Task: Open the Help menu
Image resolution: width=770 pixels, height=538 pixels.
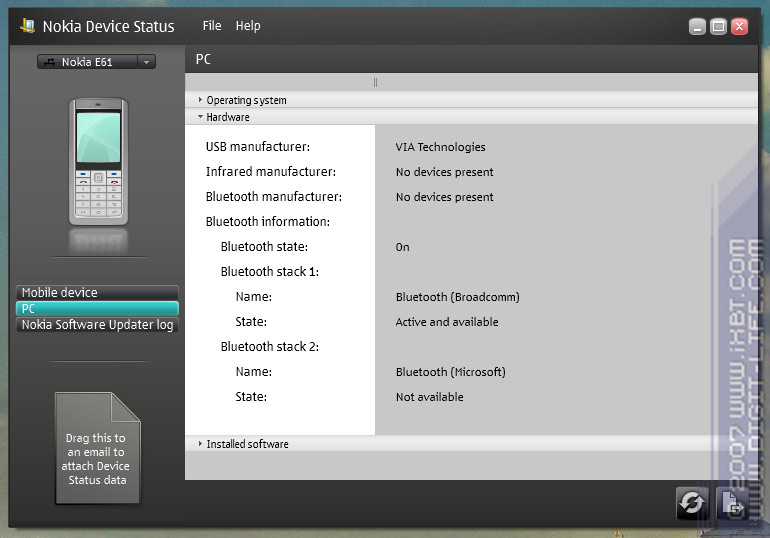Action: (x=248, y=26)
